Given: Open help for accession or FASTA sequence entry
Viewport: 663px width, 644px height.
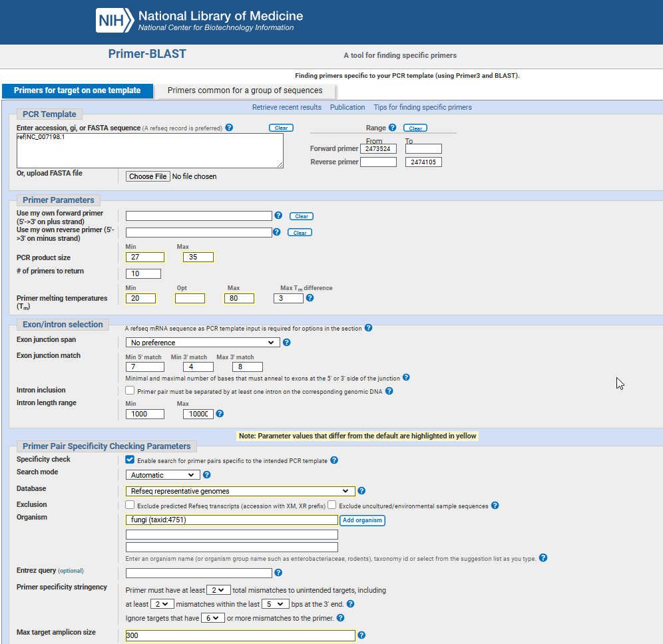Looking at the screenshot, I should (x=229, y=128).
